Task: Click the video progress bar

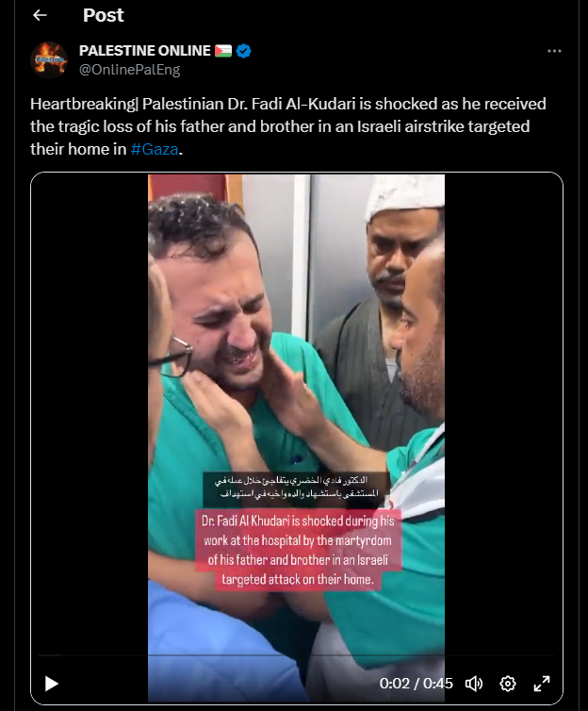Action: pyautogui.click(x=297, y=655)
